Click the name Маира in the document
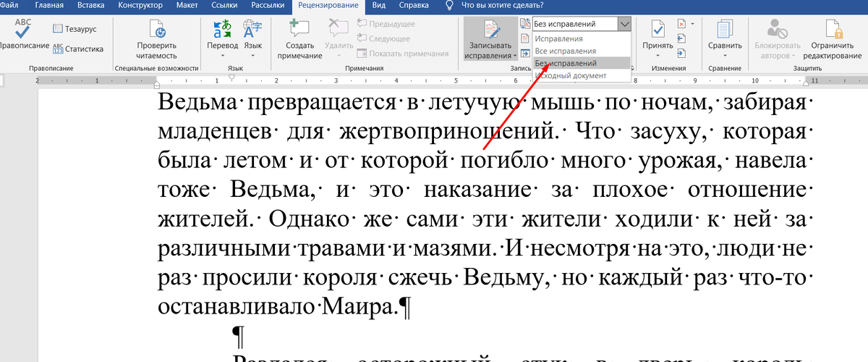This screenshot has width=868, height=362. (x=359, y=306)
